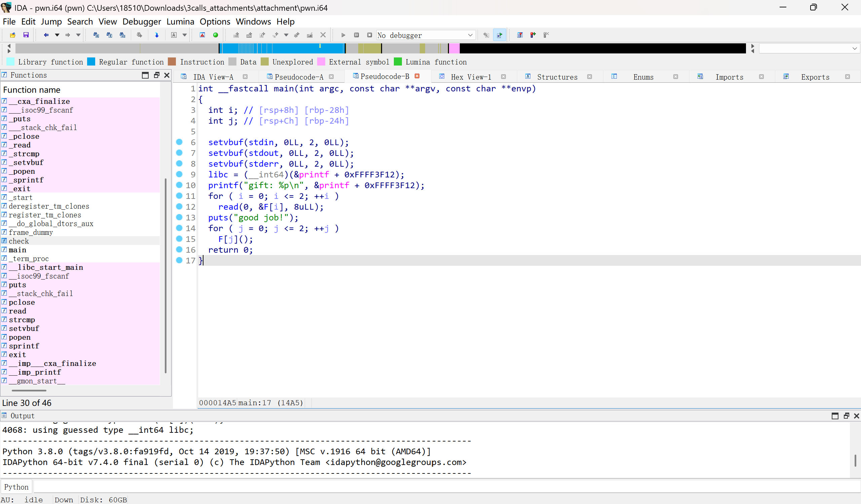The height and width of the screenshot is (504, 861).
Task: Open the No debugger selection dropdown
Action: coord(426,35)
